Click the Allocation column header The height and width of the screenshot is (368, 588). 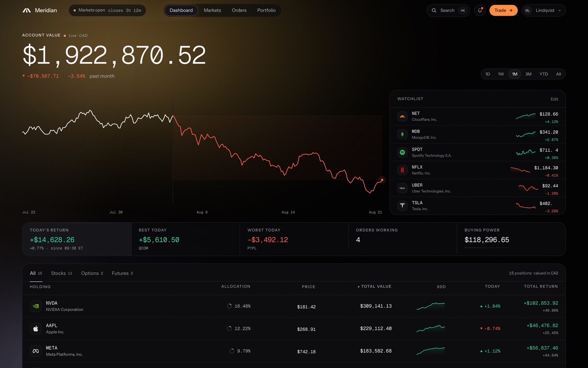click(236, 287)
